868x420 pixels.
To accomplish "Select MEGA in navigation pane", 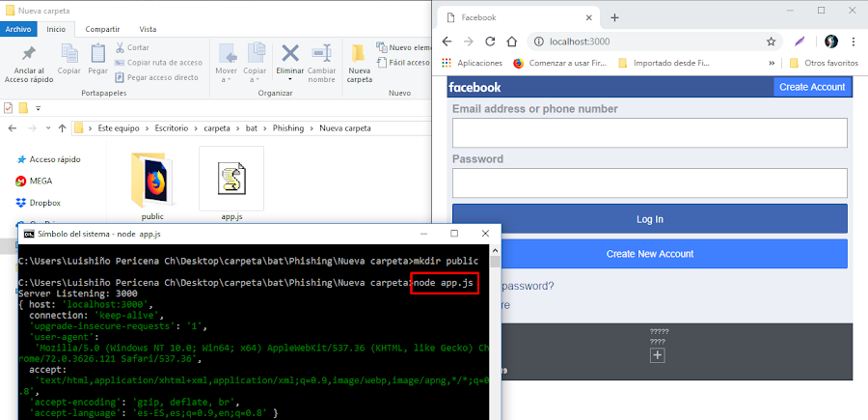I will (35, 181).
